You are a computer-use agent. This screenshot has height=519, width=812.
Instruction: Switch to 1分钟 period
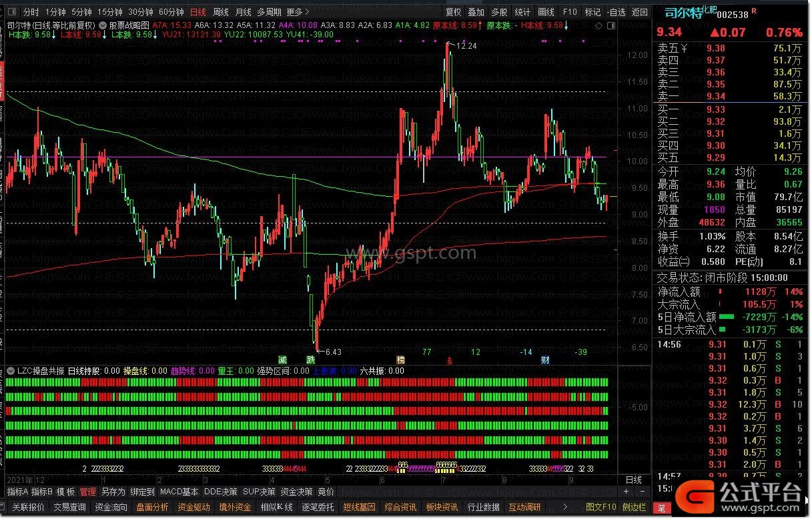55,12
